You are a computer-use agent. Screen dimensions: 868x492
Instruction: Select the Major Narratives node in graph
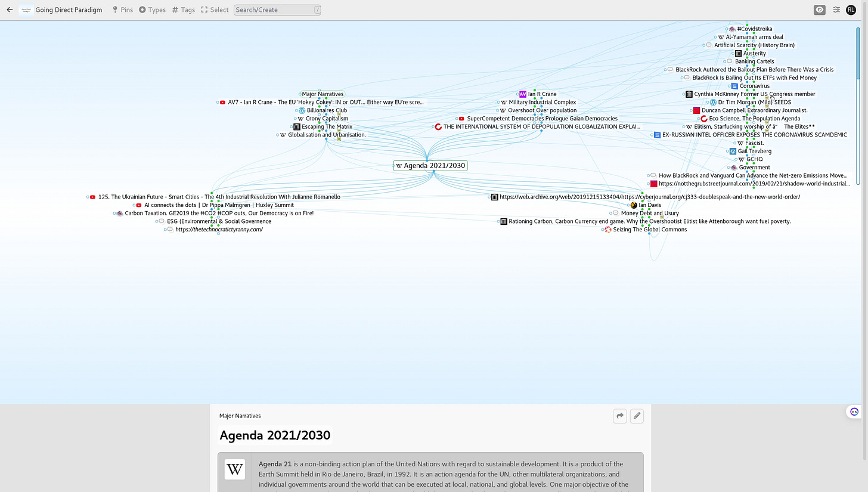click(323, 94)
